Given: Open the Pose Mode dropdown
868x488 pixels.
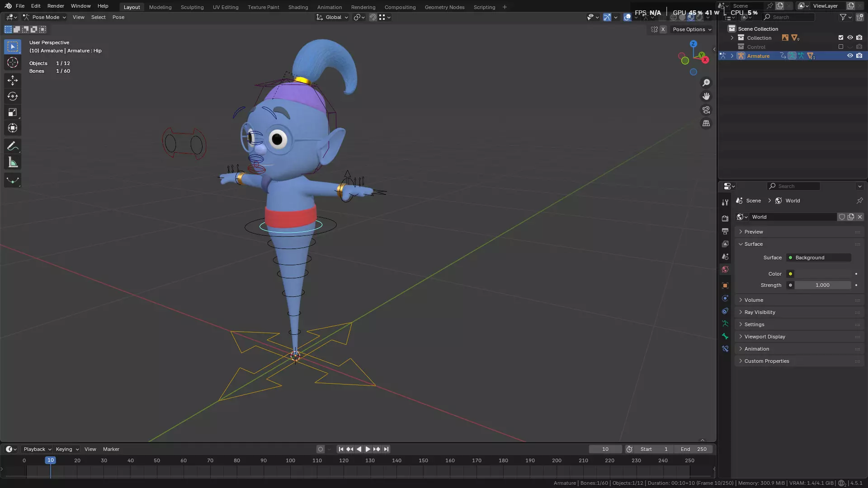Looking at the screenshot, I should point(44,17).
